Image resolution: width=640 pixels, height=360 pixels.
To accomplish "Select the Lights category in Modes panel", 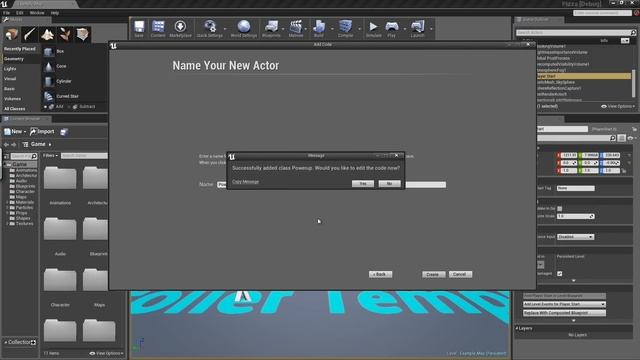I will [10, 69].
